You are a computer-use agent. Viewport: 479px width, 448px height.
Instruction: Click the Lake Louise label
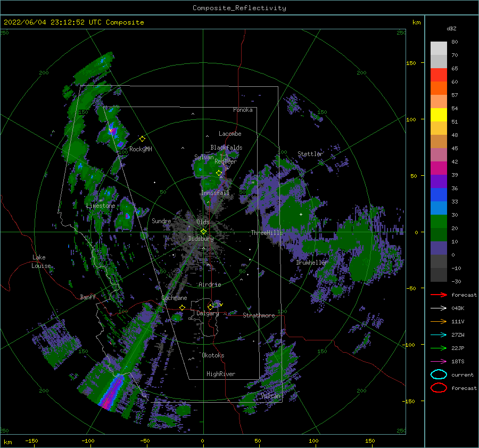[41, 262]
